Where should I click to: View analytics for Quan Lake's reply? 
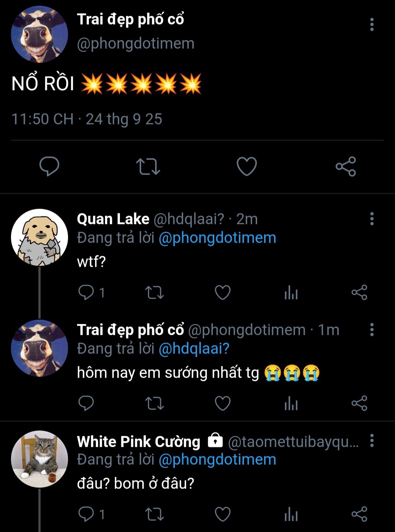point(291,292)
